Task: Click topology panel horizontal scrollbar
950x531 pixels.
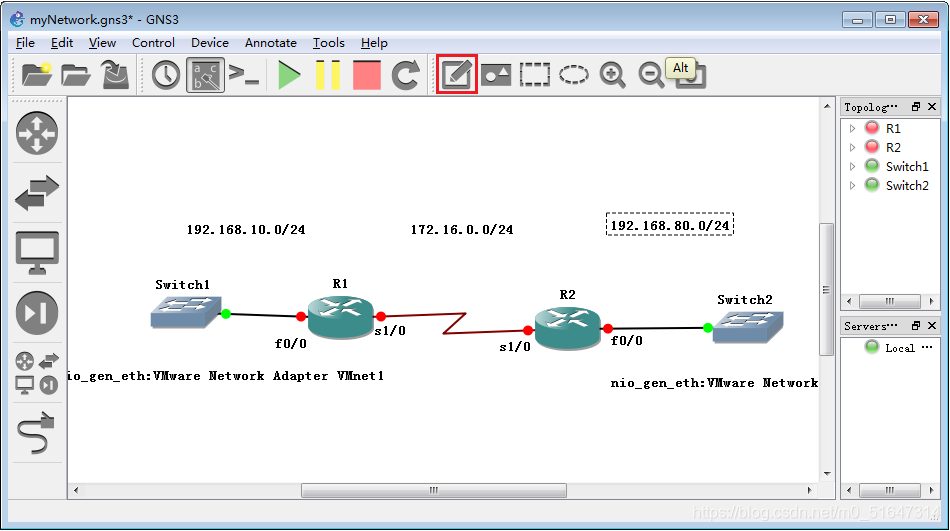Action: coord(889,301)
